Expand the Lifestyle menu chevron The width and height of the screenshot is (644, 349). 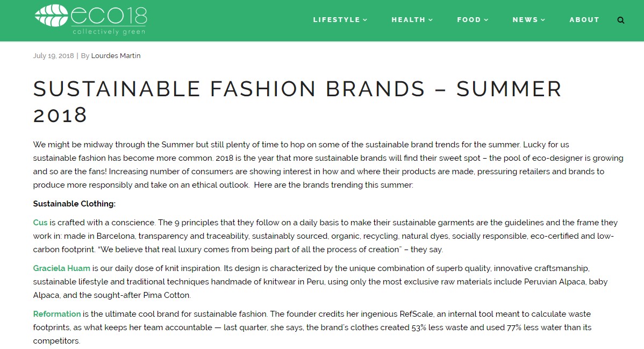[366, 20]
